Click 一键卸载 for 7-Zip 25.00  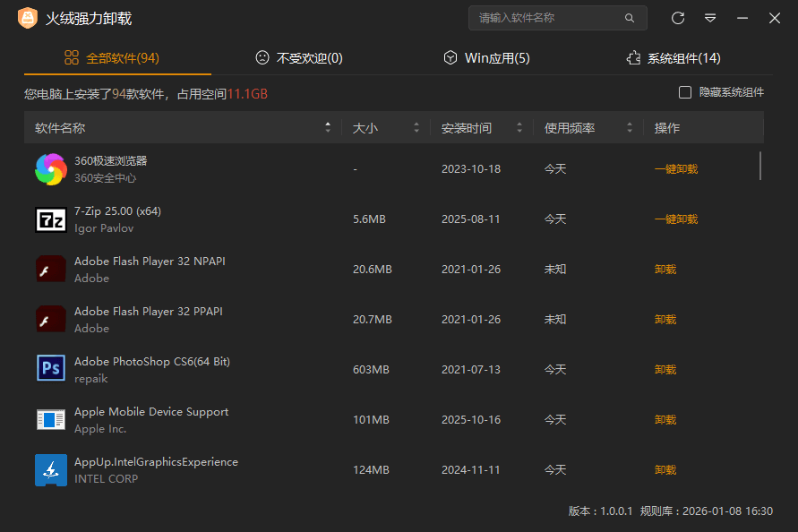[x=676, y=219]
